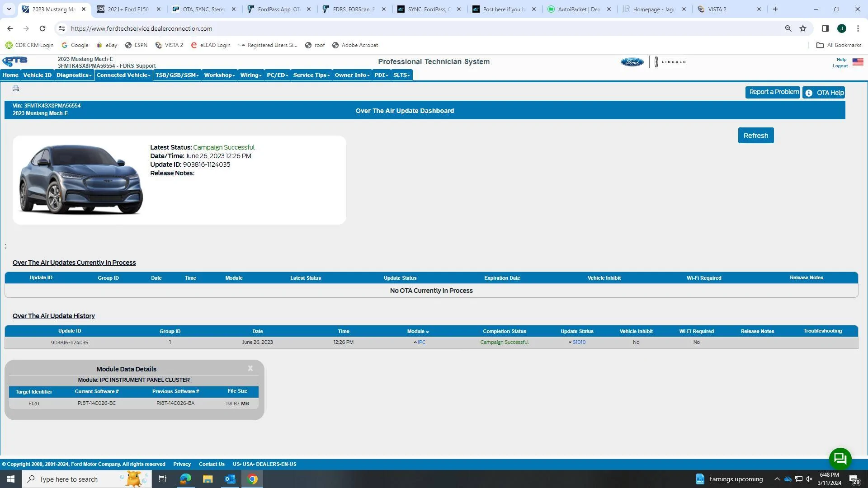Expand the PDI menu

[381, 75]
